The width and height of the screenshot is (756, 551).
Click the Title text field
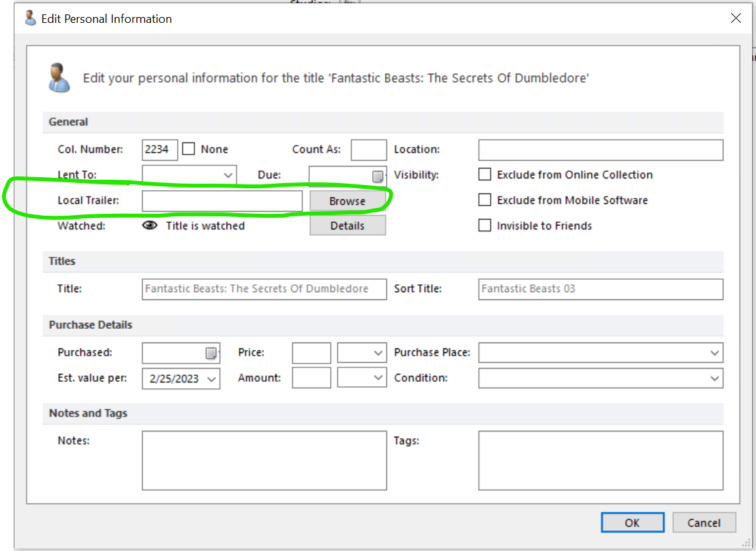click(264, 290)
